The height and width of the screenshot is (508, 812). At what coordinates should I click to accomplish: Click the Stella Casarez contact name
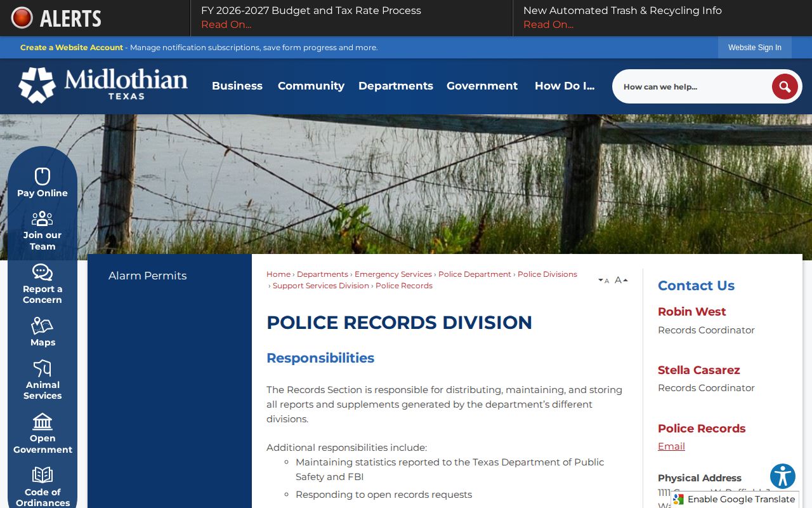point(698,370)
